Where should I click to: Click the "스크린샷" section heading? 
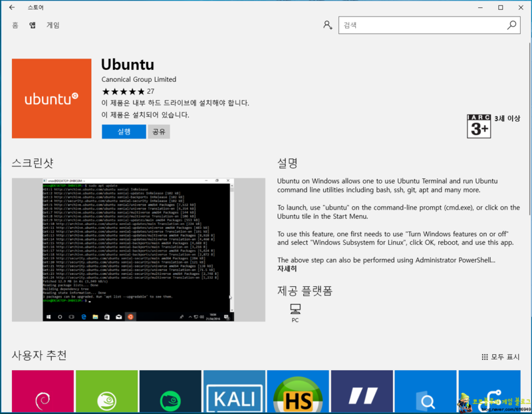pos(33,163)
